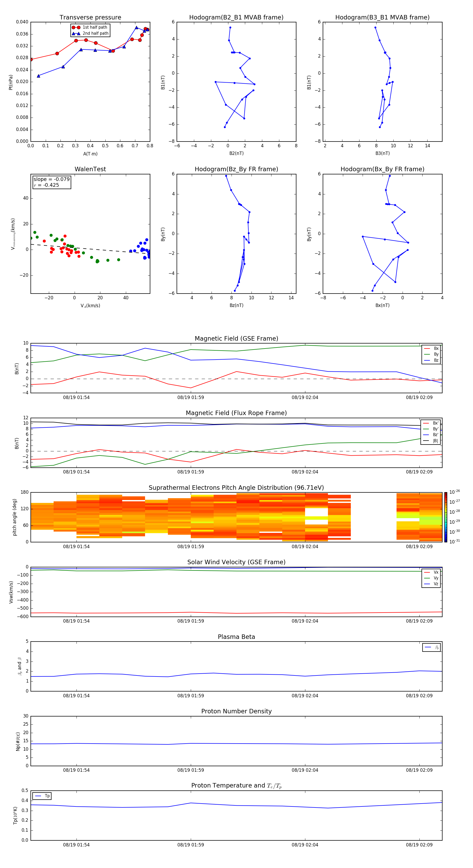The image size is (473, 868).
Task: Click 'Hodogram(Bx_By FR frame)' title
Action: click(x=382, y=169)
